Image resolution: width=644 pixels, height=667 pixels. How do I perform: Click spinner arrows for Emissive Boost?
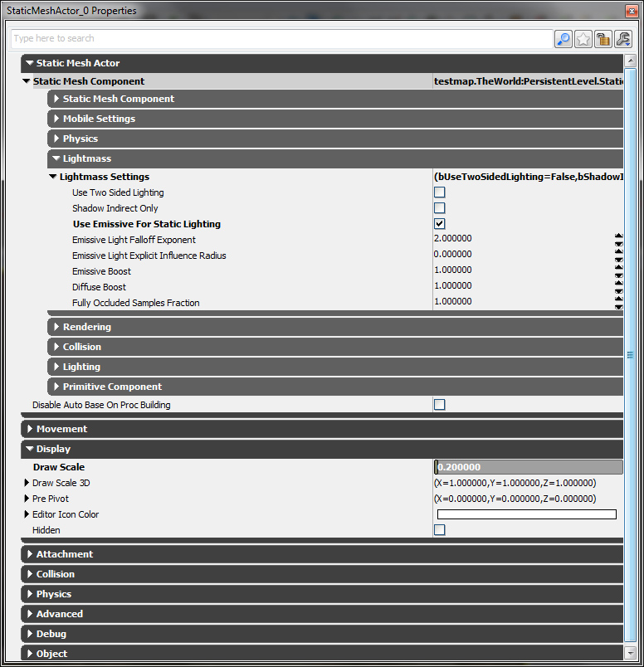[618, 271]
